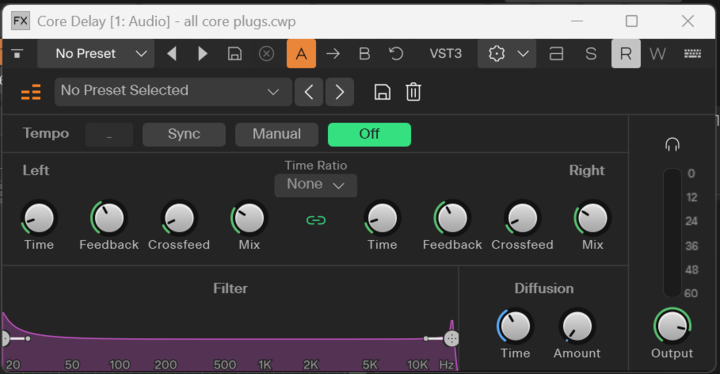Screen dimensions: 720x374
Task: Go to previous preset with left triangle
Action: click(x=172, y=54)
